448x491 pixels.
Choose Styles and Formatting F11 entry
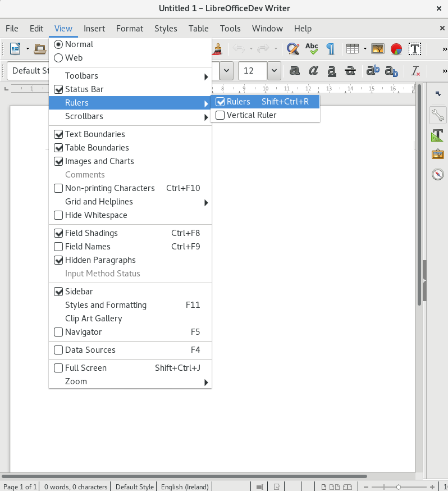pyautogui.click(x=130, y=305)
